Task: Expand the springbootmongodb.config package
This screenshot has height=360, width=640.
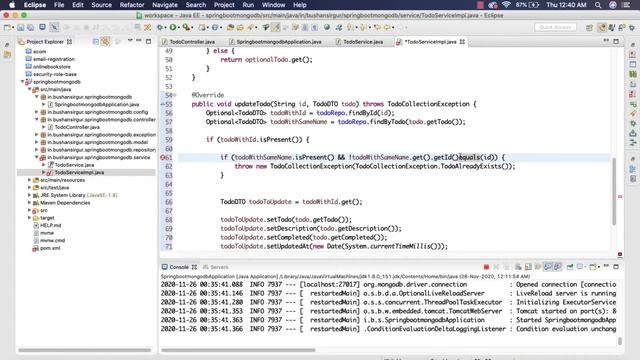Action: (x=37, y=112)
